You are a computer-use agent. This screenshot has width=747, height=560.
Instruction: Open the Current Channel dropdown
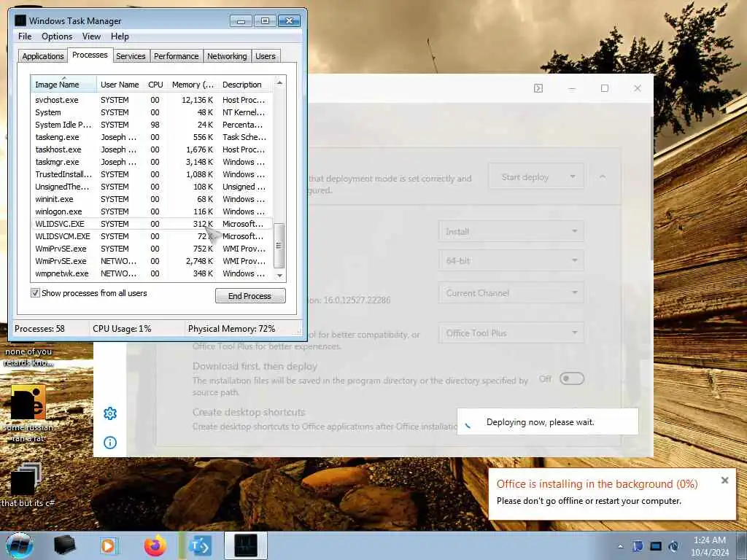511,293
